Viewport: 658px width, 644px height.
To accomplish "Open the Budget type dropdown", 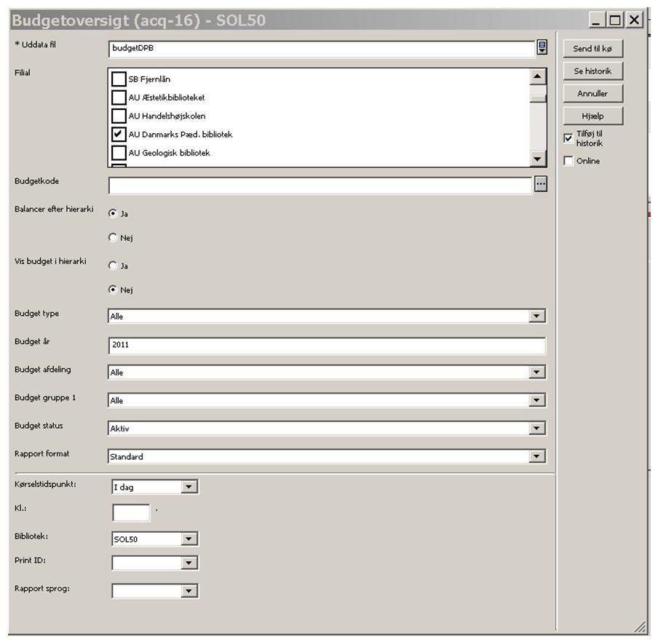I will pyautogui.click(x=537, y=317).
